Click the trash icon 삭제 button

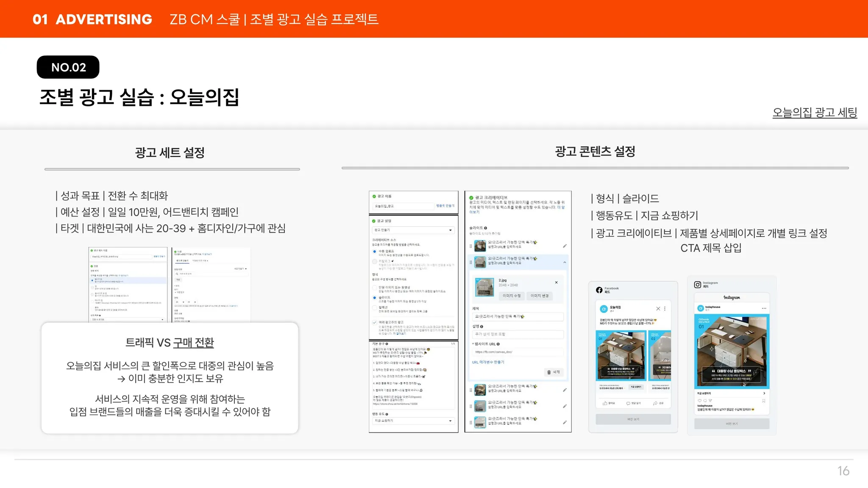pyautogui.click(x=553, y=372)
